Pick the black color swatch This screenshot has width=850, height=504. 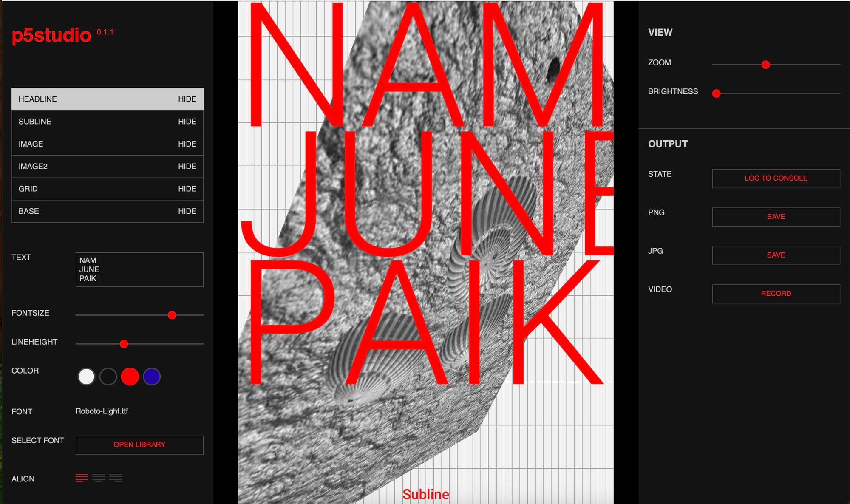click(x=108, y=377)
